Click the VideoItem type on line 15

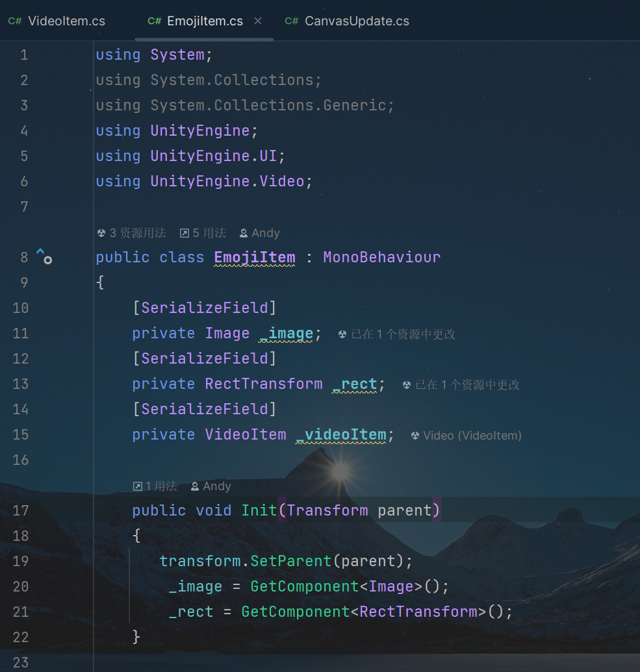[246, 434]
